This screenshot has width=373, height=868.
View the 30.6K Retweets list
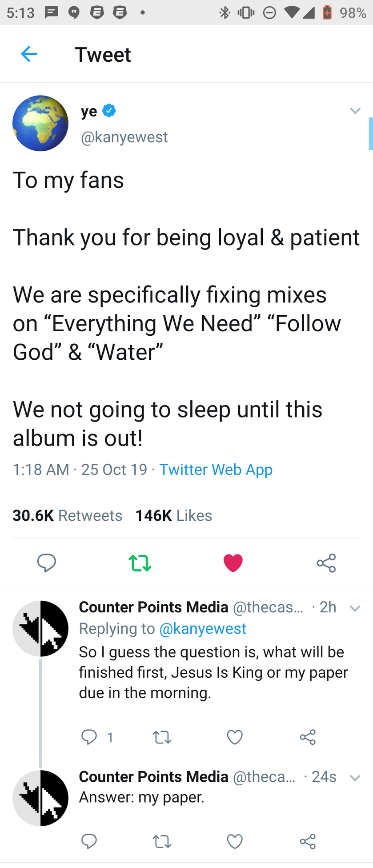point(67,515)
